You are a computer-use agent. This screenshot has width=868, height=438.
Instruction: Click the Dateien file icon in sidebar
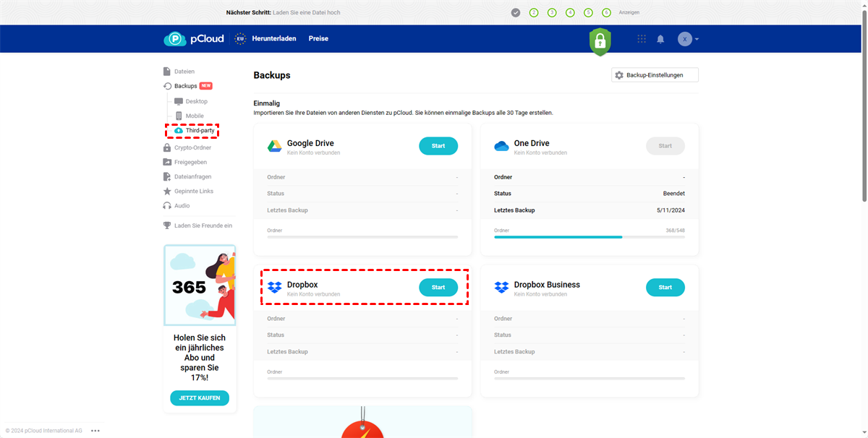click(167, 72)
